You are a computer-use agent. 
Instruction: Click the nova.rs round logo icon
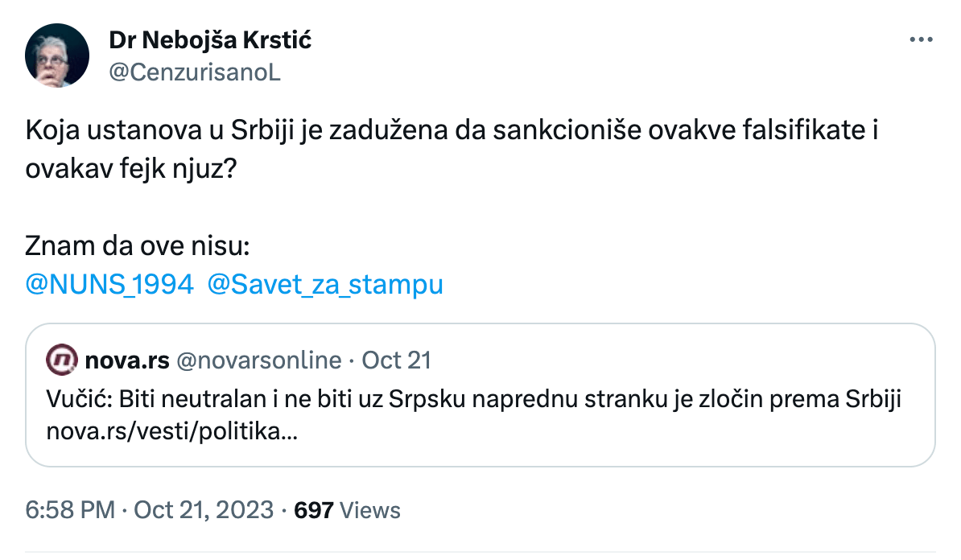[x=62, y=360]
